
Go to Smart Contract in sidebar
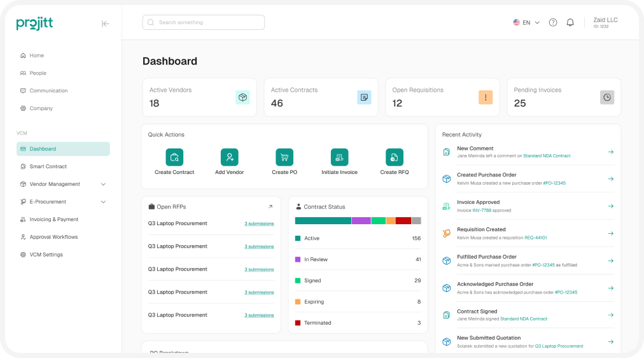[x=48, y=166]
